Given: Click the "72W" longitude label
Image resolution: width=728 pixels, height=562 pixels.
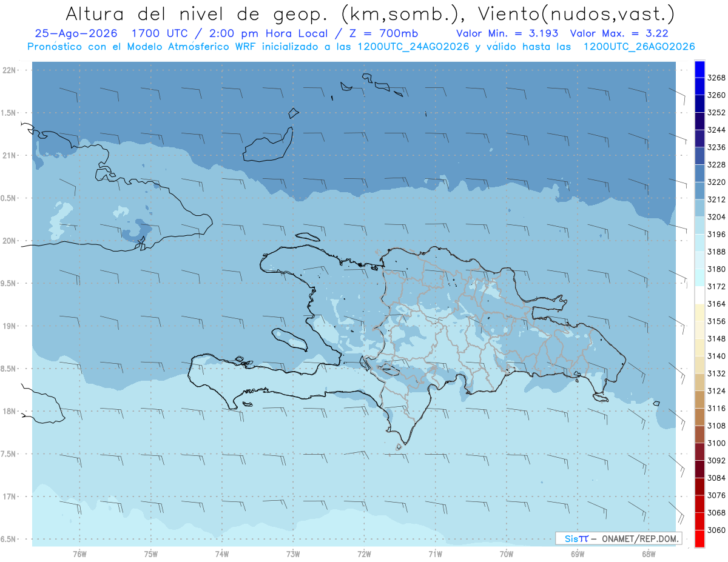Looking at the screenshot, I should coord(364,554).
